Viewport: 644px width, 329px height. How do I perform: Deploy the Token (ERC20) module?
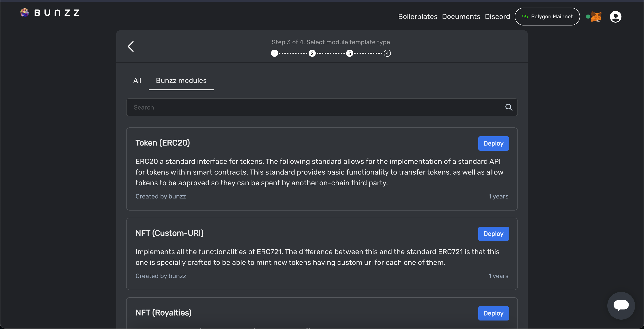point(493,143)
